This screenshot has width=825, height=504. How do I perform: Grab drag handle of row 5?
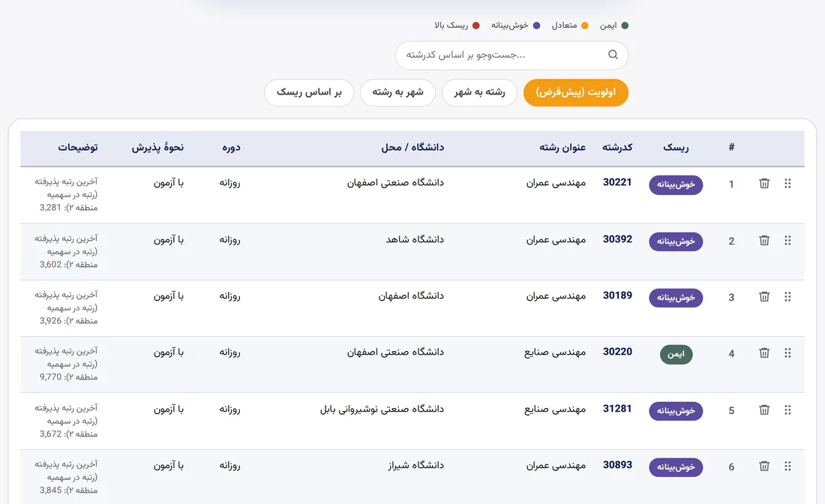click(787, 409)
